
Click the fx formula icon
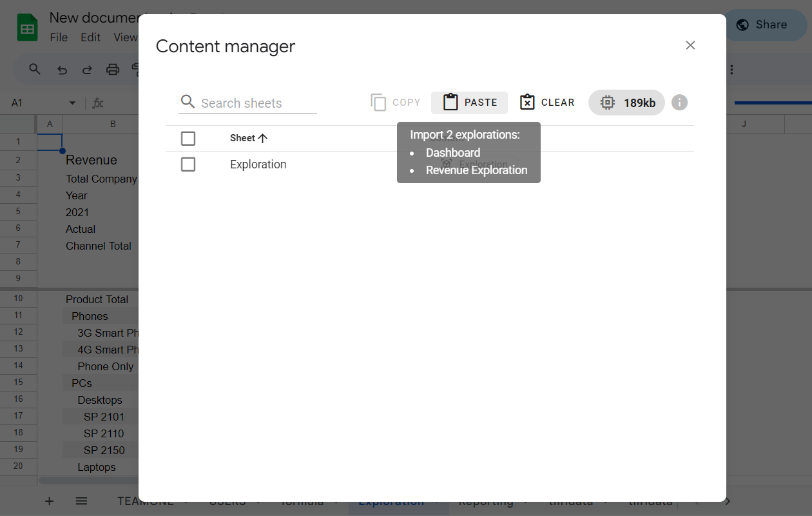click(x=98, y=103)
